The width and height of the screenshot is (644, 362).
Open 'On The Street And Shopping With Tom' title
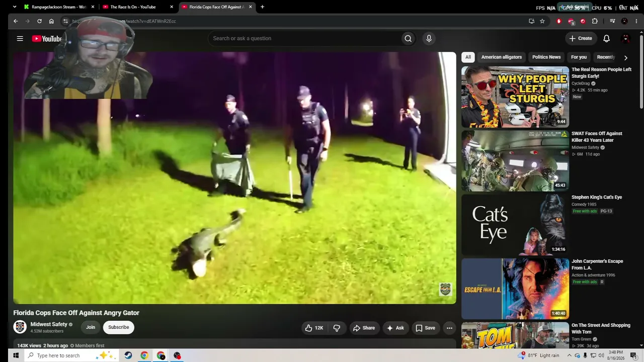click(x=601, y=328)
